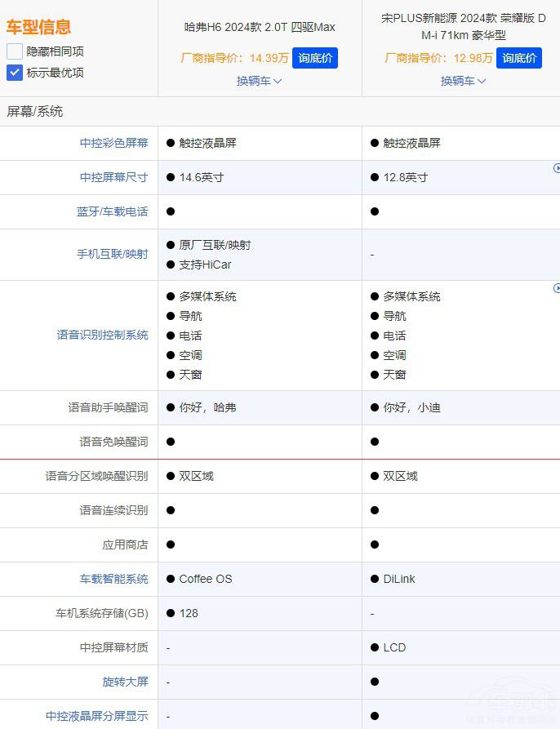
Task: Toggle the 隐藏相同项 checkbox
Action: pos(15,51)
